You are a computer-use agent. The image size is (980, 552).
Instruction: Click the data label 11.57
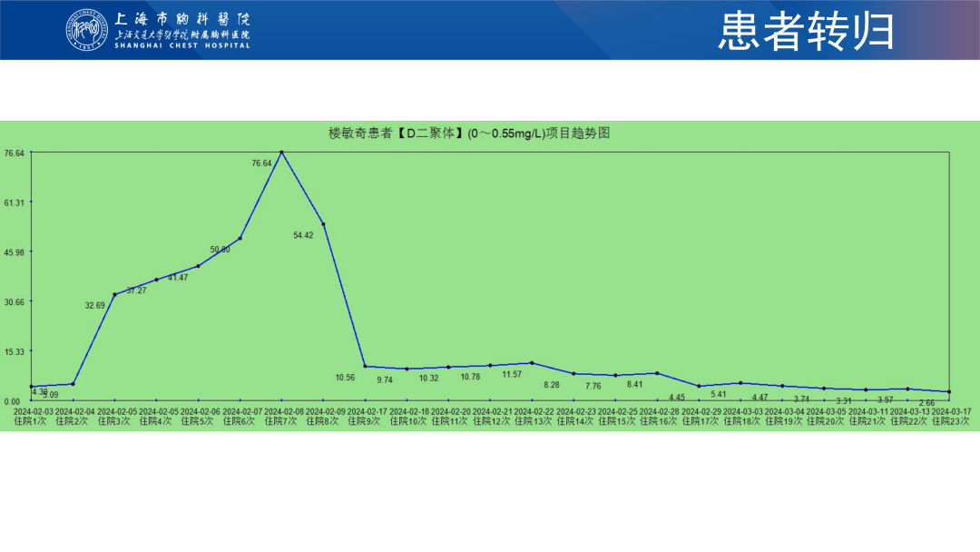[x=512, y=374]
